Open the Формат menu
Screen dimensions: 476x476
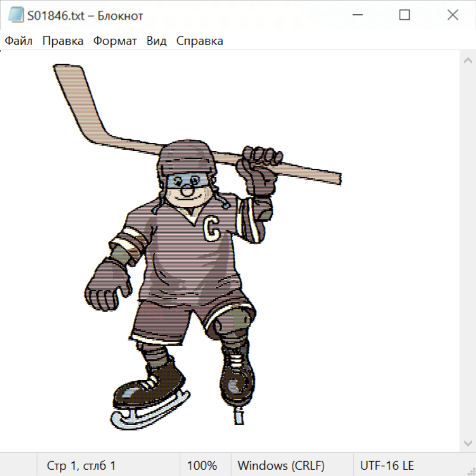(x=115, y=41)
